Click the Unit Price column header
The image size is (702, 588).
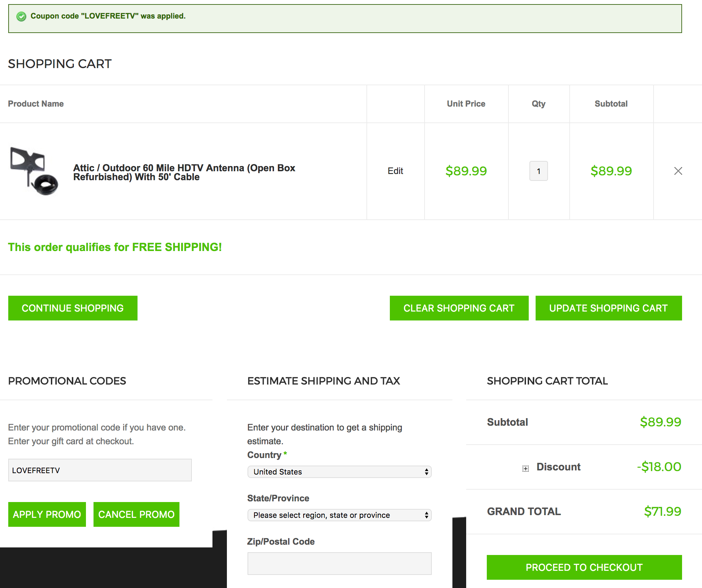pyautogui.click(x=466, y=104)
